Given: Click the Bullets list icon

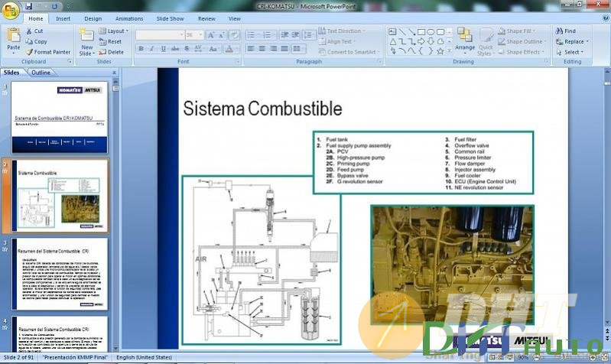Looking at the screenshot, I should tap(252, 35).
